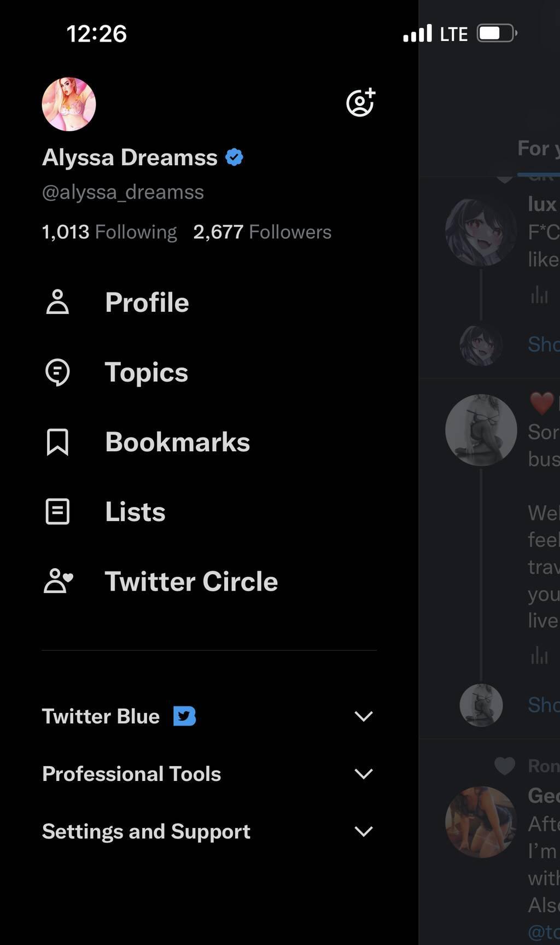This screenshot has height=945, width=560.
Task: Click the Lists document icon
Action: click(x=57, y=512)
